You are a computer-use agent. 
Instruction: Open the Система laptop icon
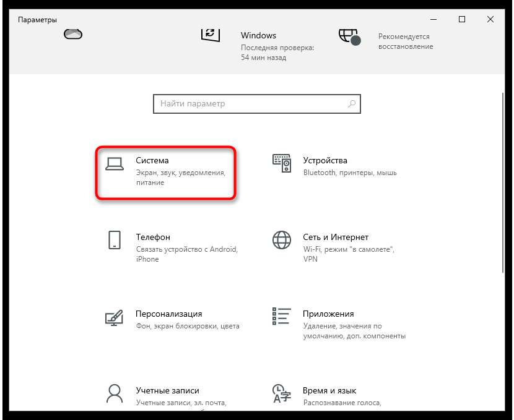tap(115, 164)
